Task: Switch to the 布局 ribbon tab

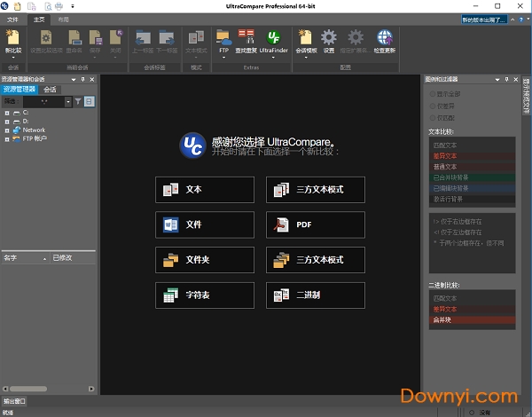Action: (64, 20)
